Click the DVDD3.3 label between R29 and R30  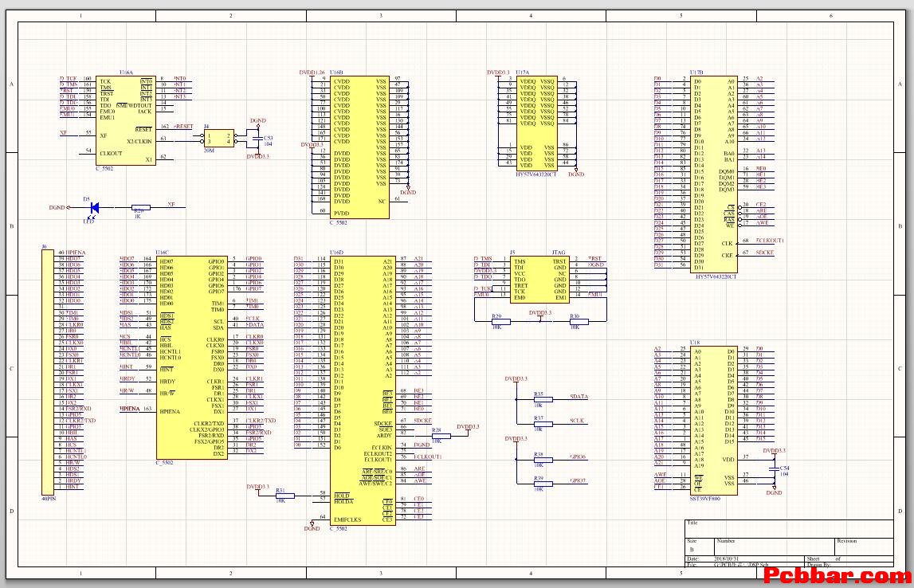[x=539, y=313]
